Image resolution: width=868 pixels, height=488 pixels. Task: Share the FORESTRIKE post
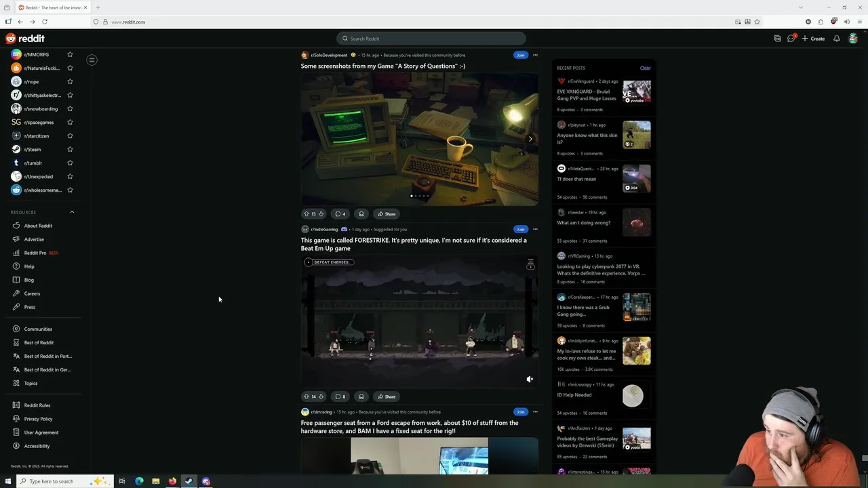pos(387,396)
